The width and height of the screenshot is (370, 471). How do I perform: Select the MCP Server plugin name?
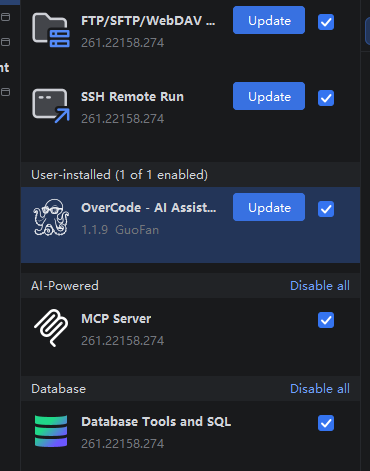(x=116, y=319)
